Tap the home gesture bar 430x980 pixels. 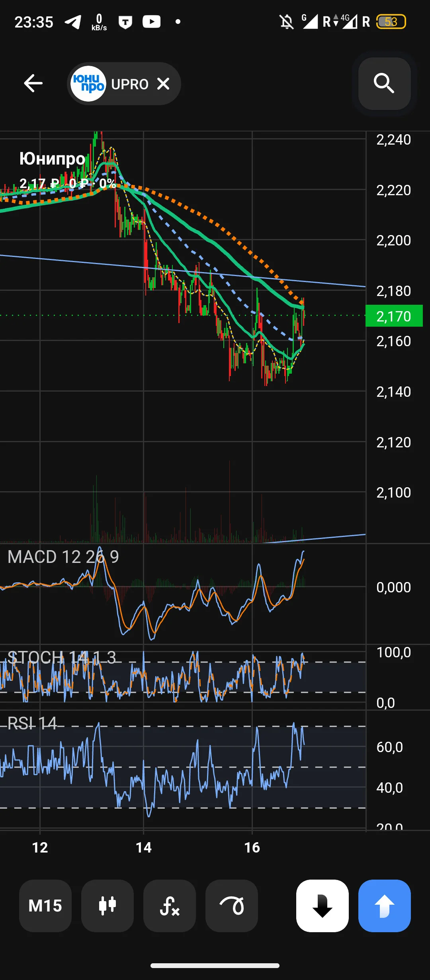215,965
